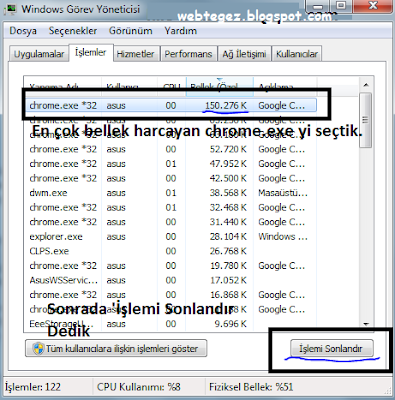Open the Performans tab
The width and height of the screenshot is (395, 400).
(188, 54)
